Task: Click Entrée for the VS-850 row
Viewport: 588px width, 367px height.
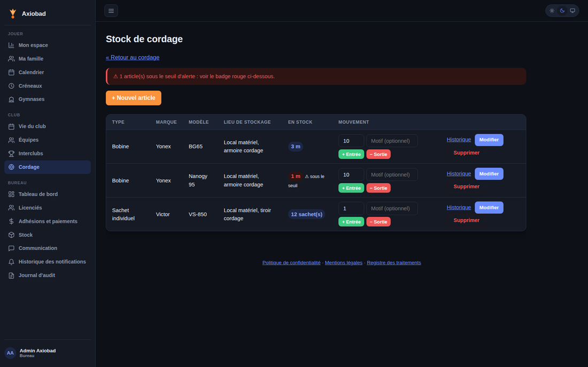Action: pos(351,222)
